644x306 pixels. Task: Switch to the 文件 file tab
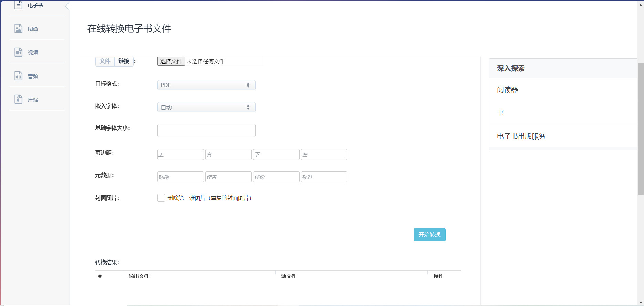105,61
